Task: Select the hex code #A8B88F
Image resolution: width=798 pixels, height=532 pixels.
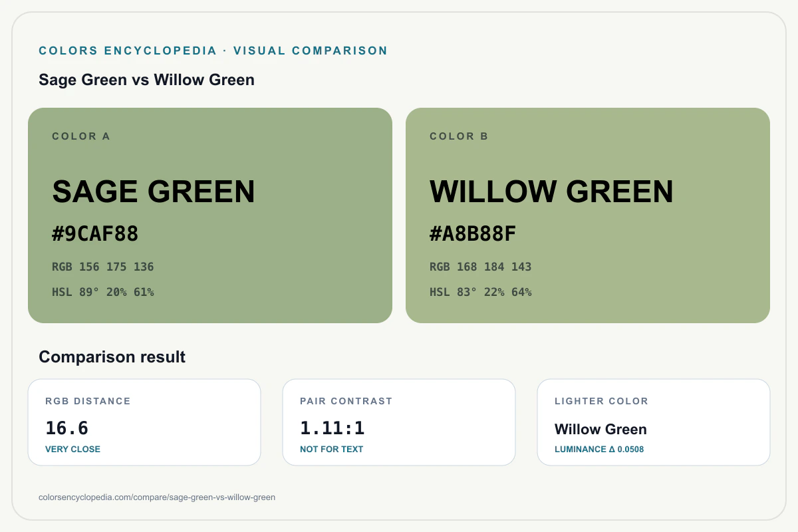Action: [x=473, y=234]
